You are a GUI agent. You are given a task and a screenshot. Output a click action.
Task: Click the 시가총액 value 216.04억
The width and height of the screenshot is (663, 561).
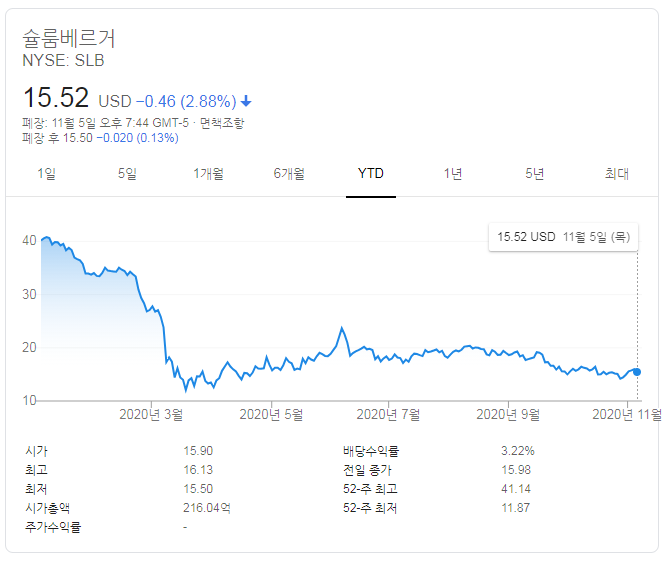coord(207,508)
